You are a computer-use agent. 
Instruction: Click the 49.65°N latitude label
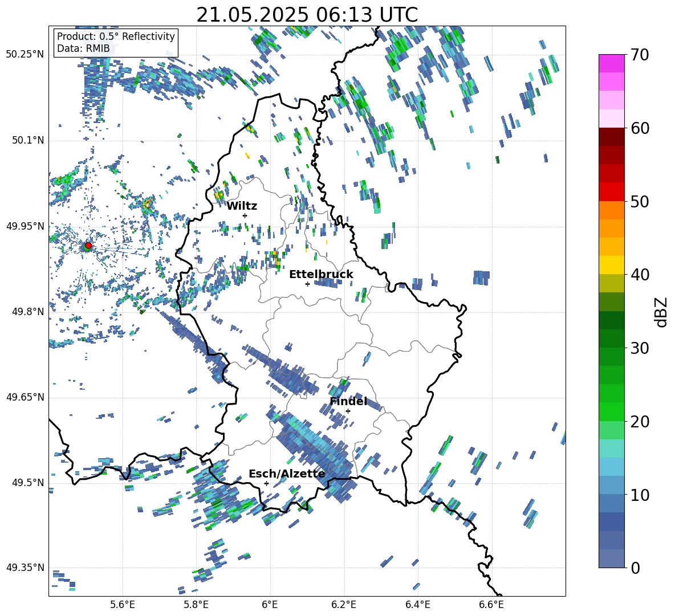25,397
